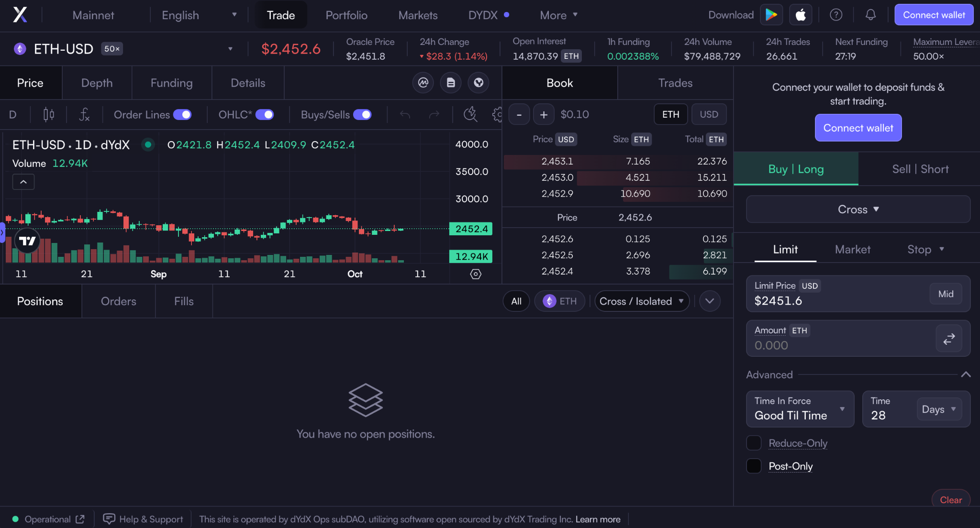The height and width of the screenshot is (528, 980).
Task: Filter positions by ETH market
Action: tap(560, 301)
